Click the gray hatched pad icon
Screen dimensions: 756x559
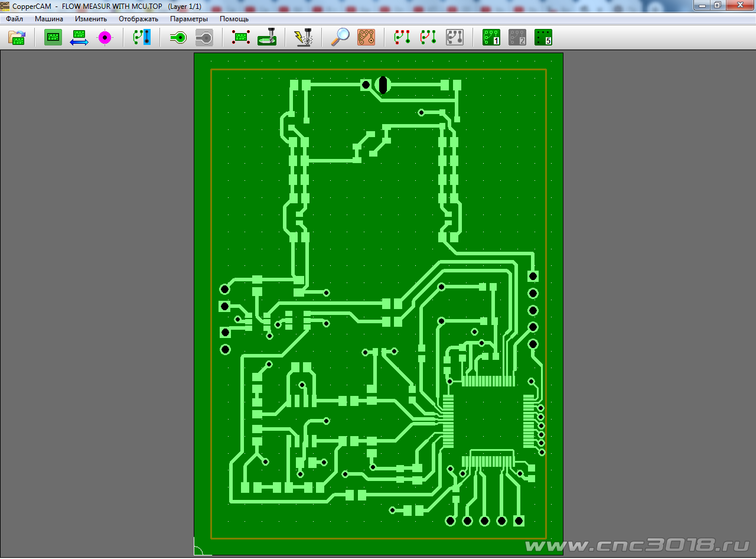204,38
